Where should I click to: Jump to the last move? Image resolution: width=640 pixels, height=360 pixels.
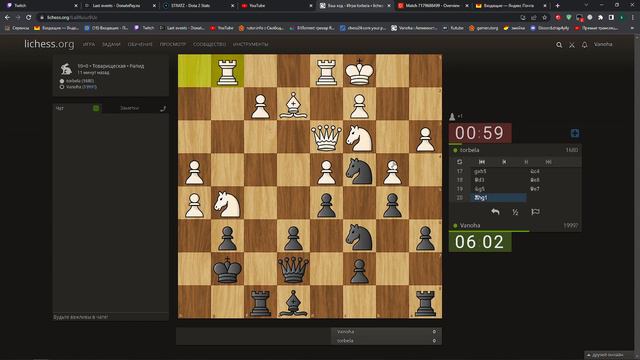pos(548,162)
